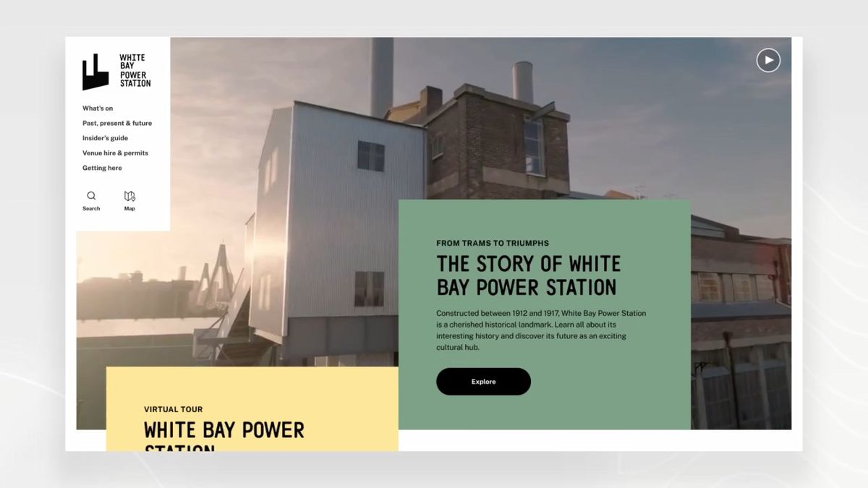The image size is (868, 488).
Task: Open the Getting here page
Action: tap(101, 168)
